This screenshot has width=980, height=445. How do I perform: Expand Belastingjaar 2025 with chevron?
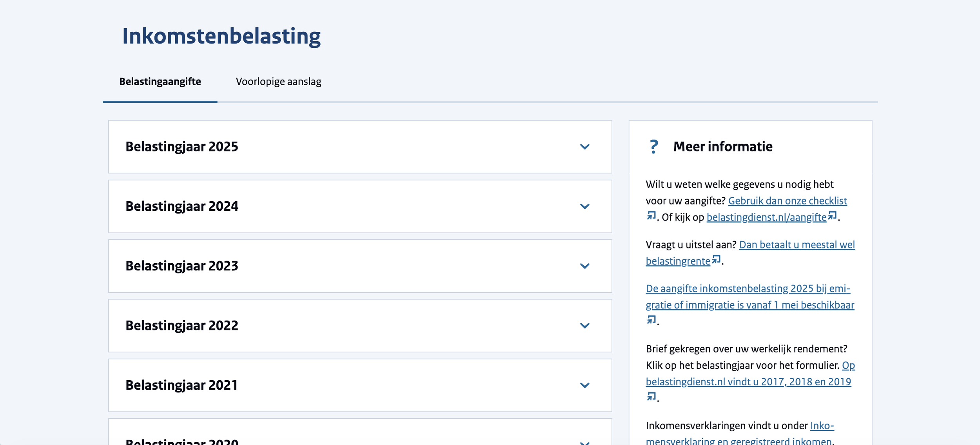pyautogui.click(x=584, y=147)
